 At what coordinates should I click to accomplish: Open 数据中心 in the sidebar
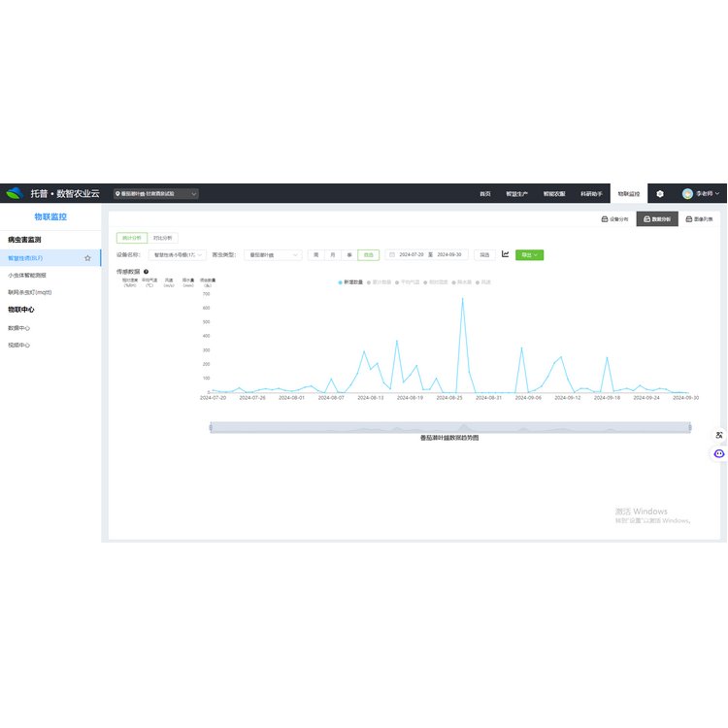[19, 327]
